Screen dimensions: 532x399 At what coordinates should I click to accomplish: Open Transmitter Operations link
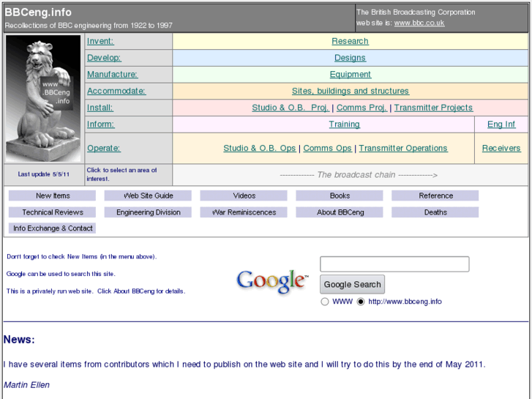(403, 148)
